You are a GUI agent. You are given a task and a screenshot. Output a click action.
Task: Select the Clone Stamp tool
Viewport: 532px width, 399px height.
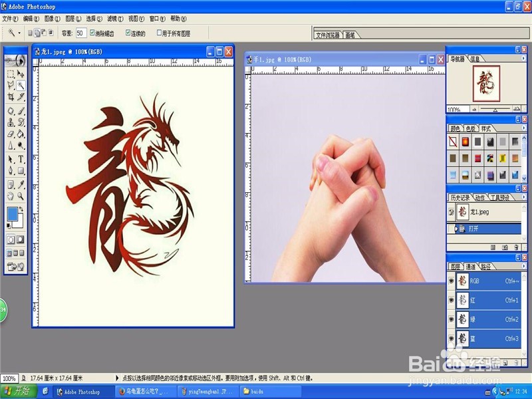coord(11,122)
